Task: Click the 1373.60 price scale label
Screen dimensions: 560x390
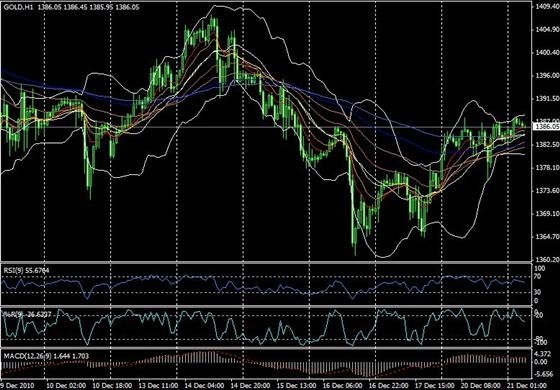Action: point(547,191)
